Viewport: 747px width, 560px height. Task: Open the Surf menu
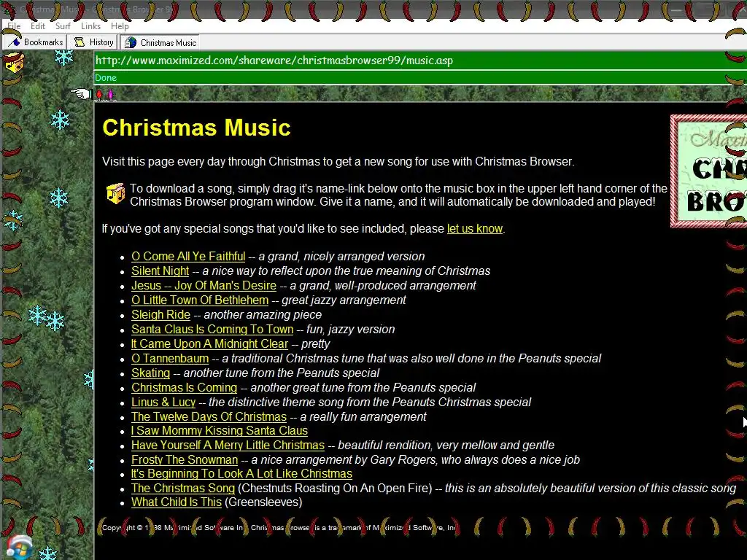coord(63,26)
